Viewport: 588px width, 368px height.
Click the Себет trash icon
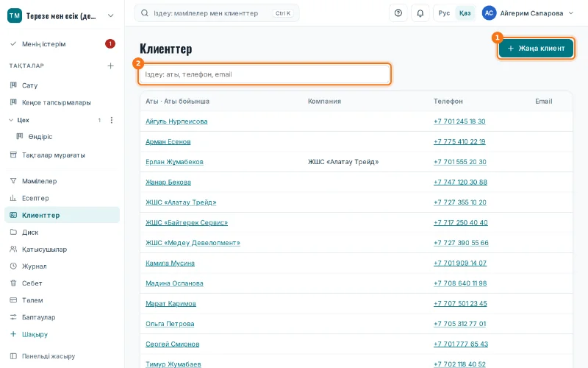(x=13, y=283)
